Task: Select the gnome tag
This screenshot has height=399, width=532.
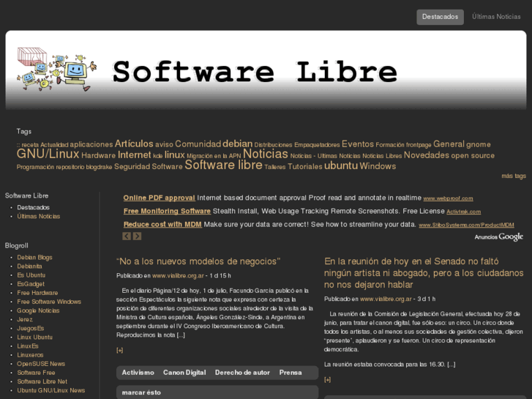Action: click(479, 144)
